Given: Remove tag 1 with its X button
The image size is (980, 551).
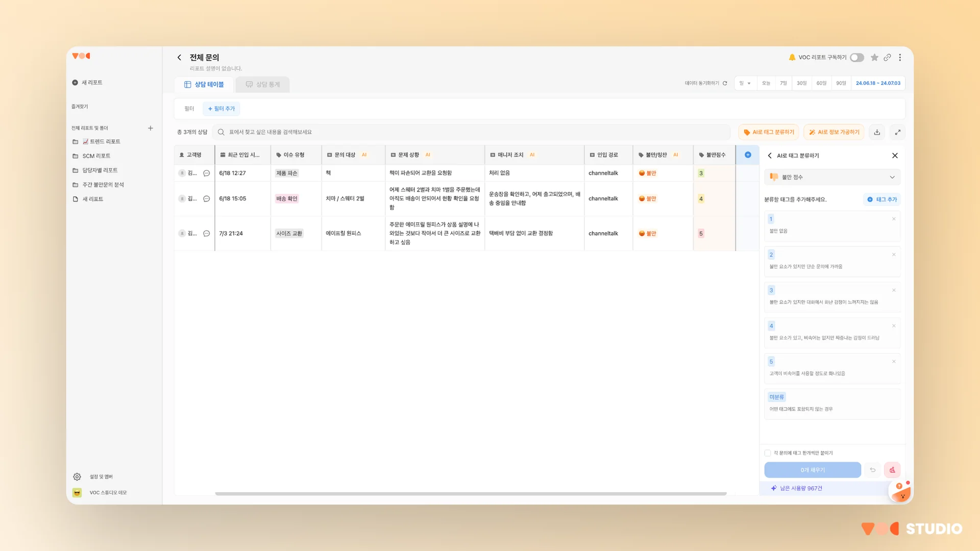Looking at the screenshot, I should pos(894,219).
